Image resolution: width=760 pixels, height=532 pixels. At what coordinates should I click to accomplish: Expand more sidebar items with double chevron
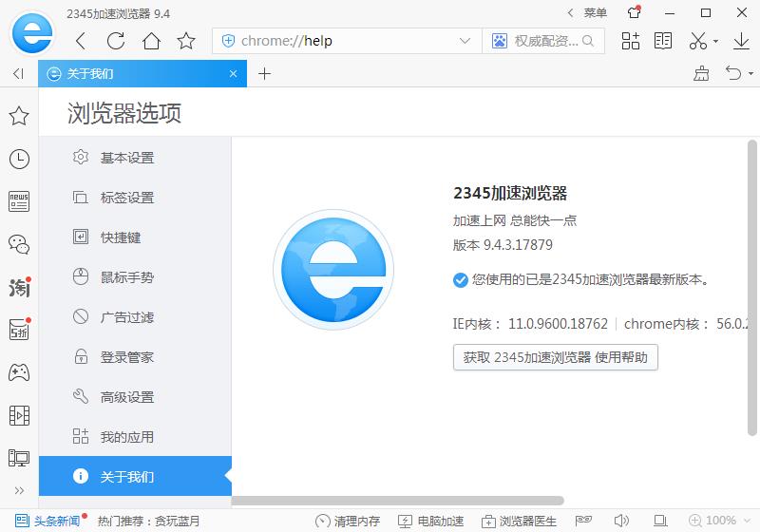pyautogui.click(x=18, y=490)
